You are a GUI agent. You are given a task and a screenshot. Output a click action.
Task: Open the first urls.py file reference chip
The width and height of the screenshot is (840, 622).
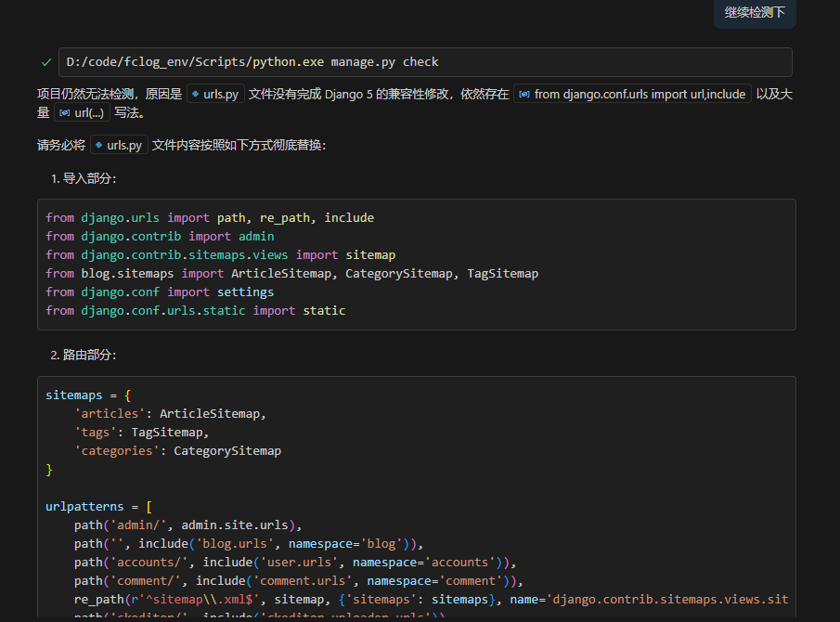(x=215, y=94)
